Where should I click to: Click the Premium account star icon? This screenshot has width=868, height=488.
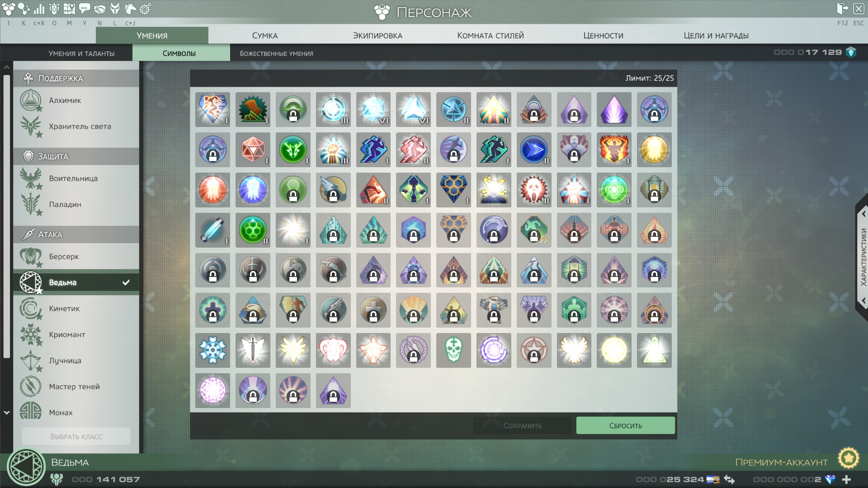[x=849, y=458]
